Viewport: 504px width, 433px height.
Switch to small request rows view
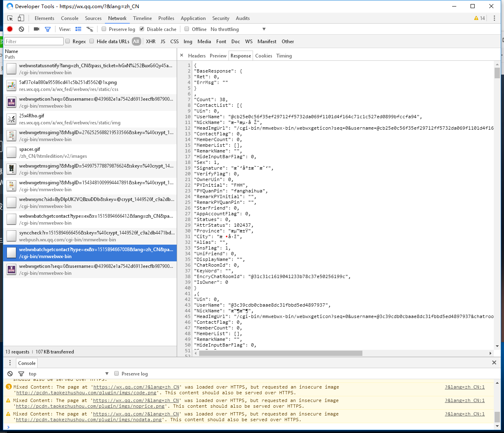90,29
